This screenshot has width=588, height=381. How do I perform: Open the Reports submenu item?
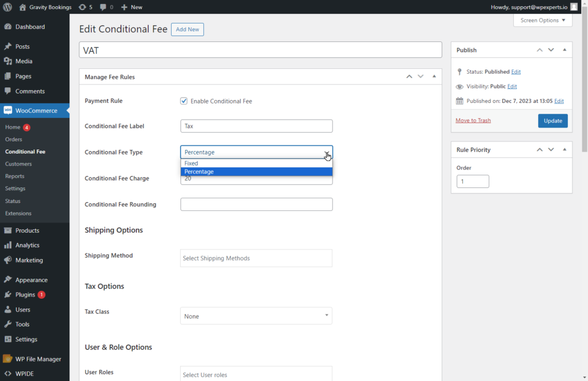(14, 176)
